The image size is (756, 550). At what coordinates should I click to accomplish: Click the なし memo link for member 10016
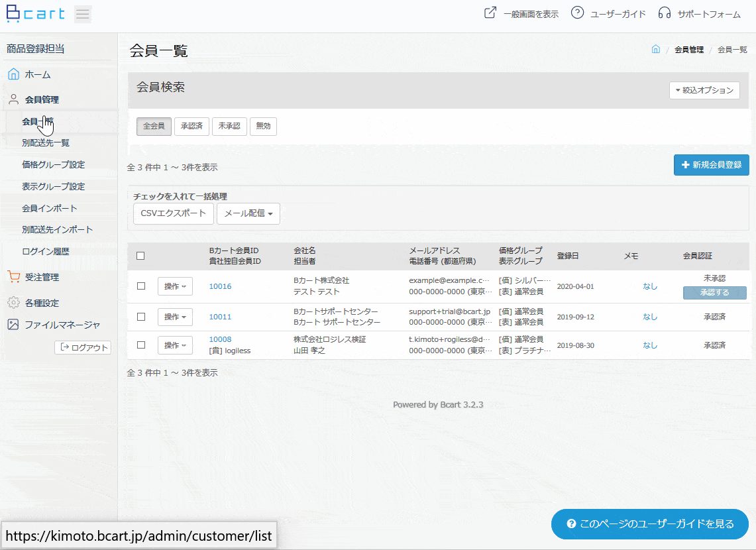point(650,286)
